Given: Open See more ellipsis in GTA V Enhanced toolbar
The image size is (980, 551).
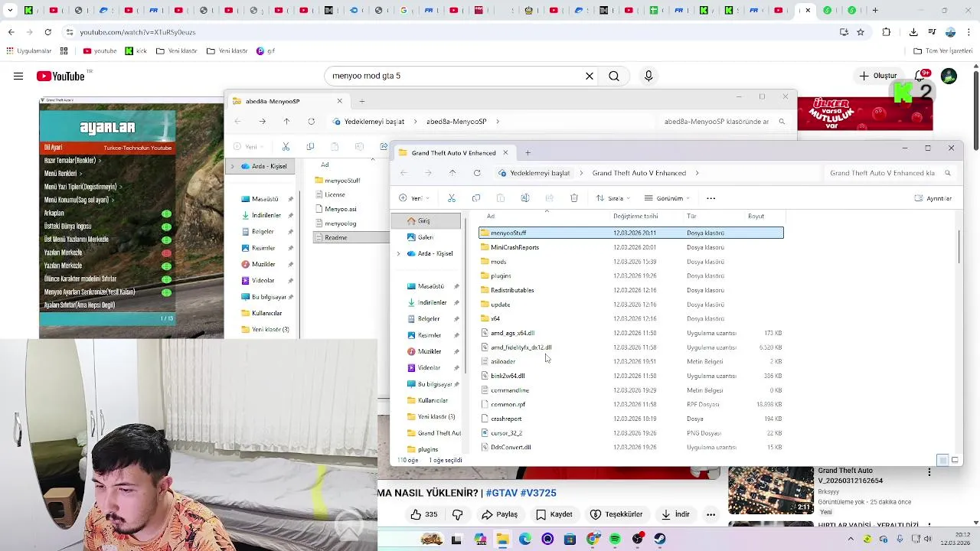Looking at the screenshot, I should click(x=710, y=198).
